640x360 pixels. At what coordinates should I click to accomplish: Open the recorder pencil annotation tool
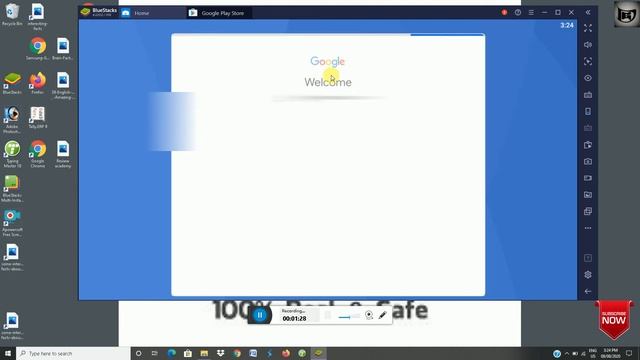point(382,315)
